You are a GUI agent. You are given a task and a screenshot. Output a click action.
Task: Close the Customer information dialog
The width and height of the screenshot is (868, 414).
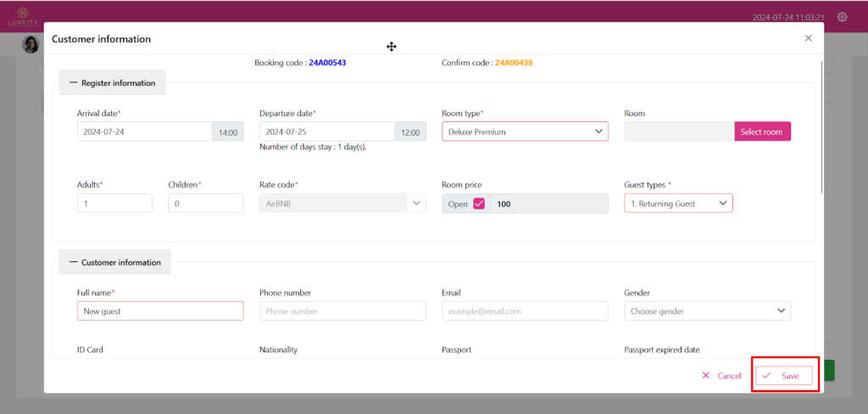808,38
